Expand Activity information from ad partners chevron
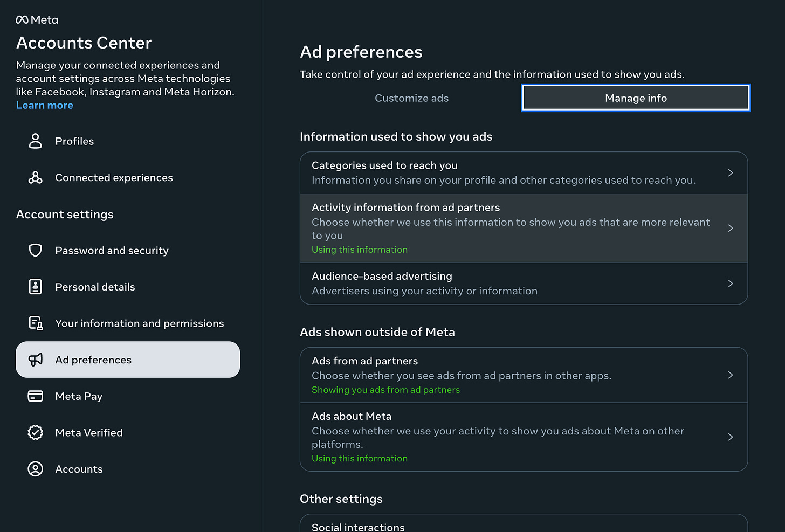 731,228
